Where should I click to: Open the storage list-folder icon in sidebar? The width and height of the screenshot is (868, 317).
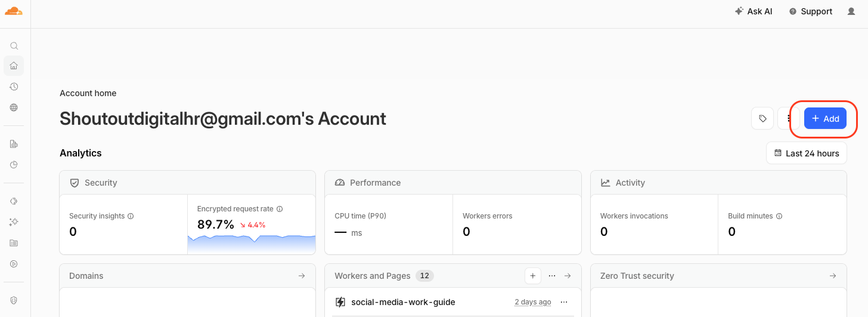14,243
